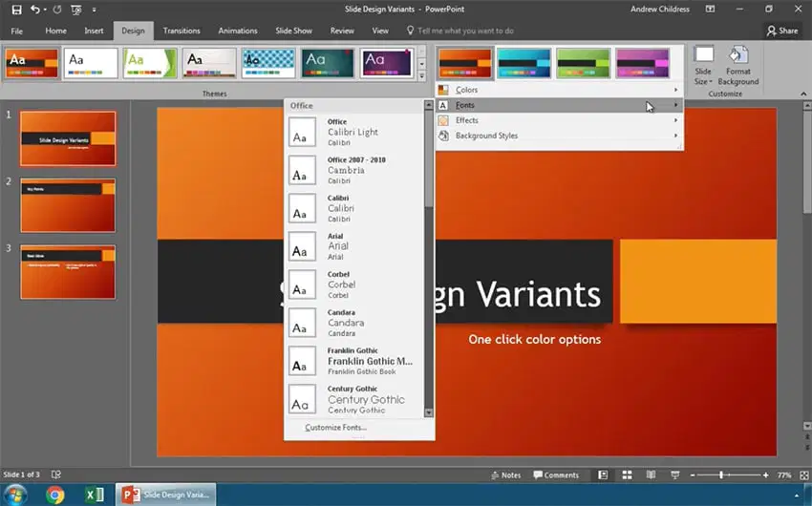Open the View tab
The image size is (812, 506).
(x=380, y=31)
